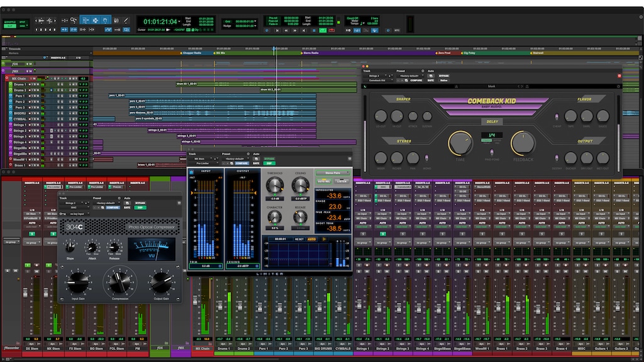Click the 304C VU meter display
The height and width of the screenshot is (362, 644).
click(152, 248)
